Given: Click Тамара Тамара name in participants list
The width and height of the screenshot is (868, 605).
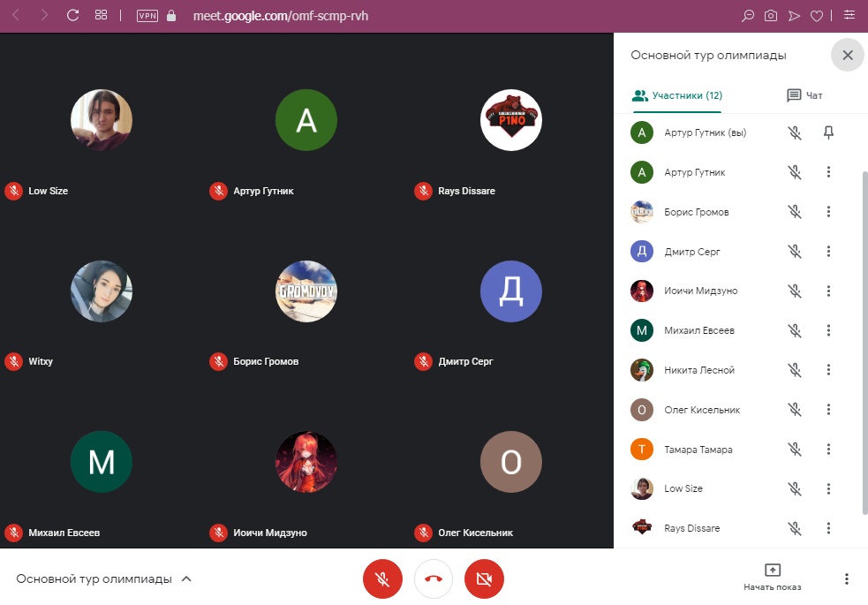Looking at the screenshot, I should pos(698,450).
